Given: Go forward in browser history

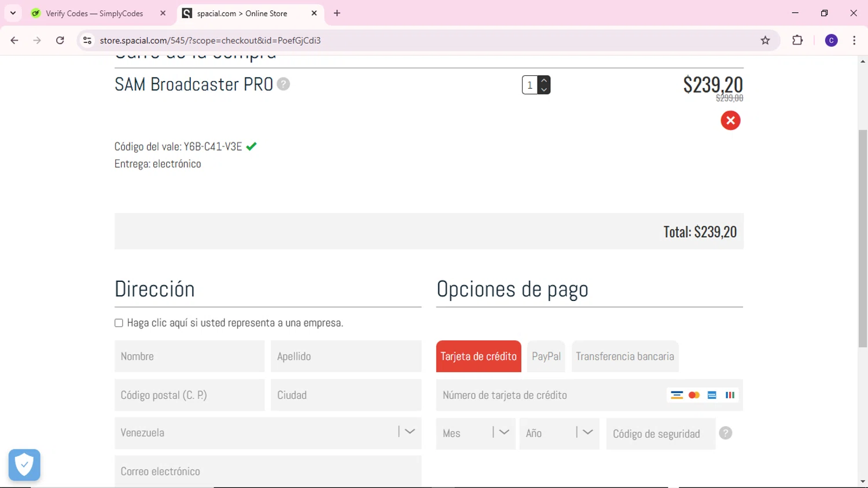Looking at the screenshot, I should pyautogui.click(x=37, y=41).
